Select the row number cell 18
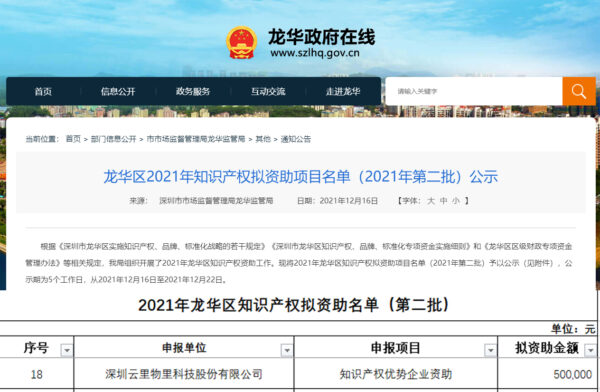 (37, 374)
